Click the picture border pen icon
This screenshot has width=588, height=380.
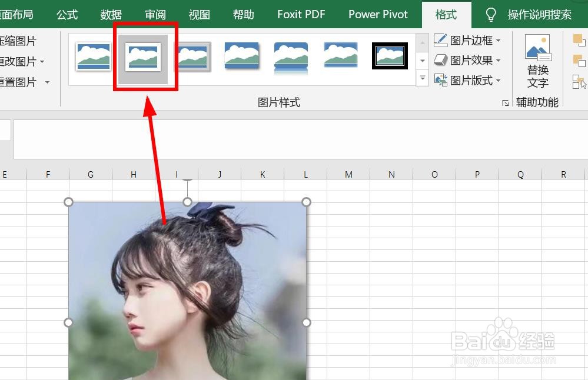(x=441, y=40)
